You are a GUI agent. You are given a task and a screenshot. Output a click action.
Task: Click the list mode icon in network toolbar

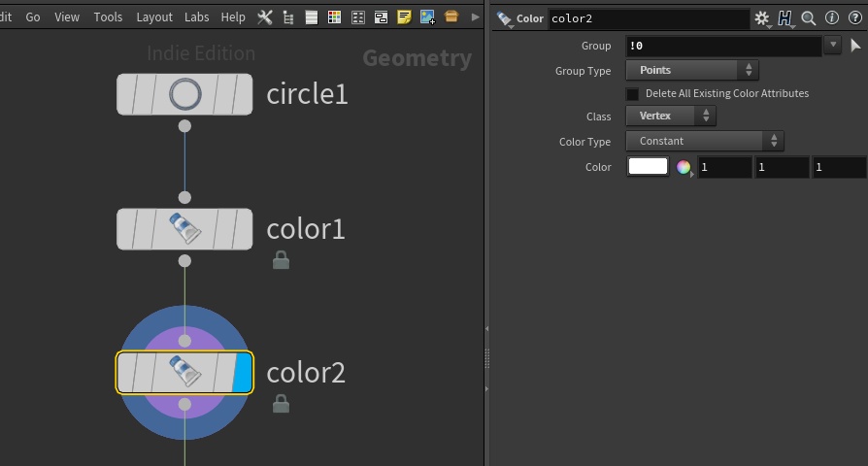pyautogui.click(x=312, y=17)
